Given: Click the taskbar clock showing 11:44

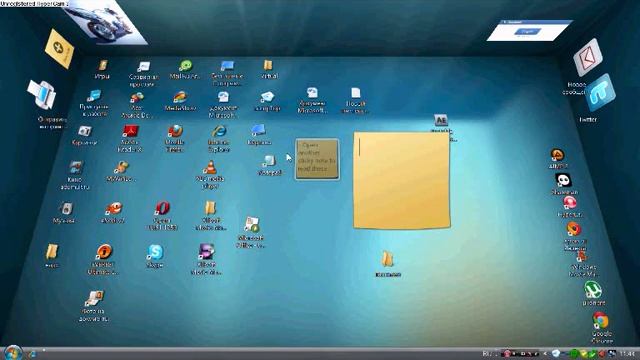Looking at the screenshot, I should click(x=627, y=353).
